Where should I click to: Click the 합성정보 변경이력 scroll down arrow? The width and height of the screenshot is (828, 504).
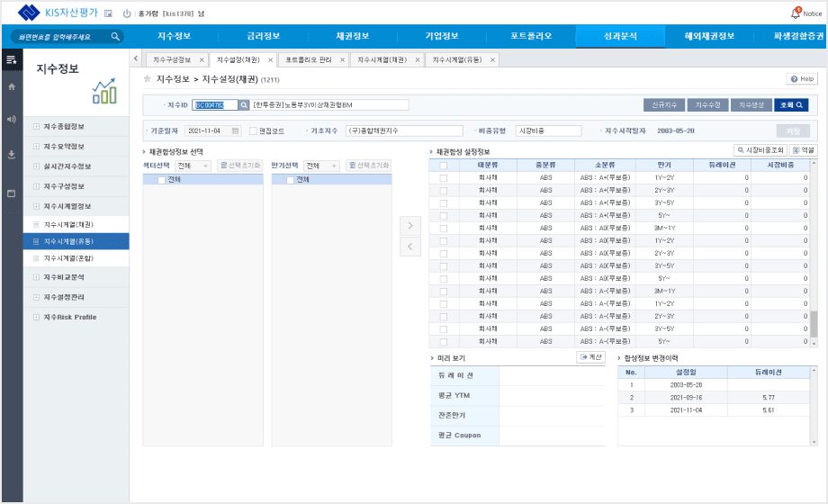point(814,442)
